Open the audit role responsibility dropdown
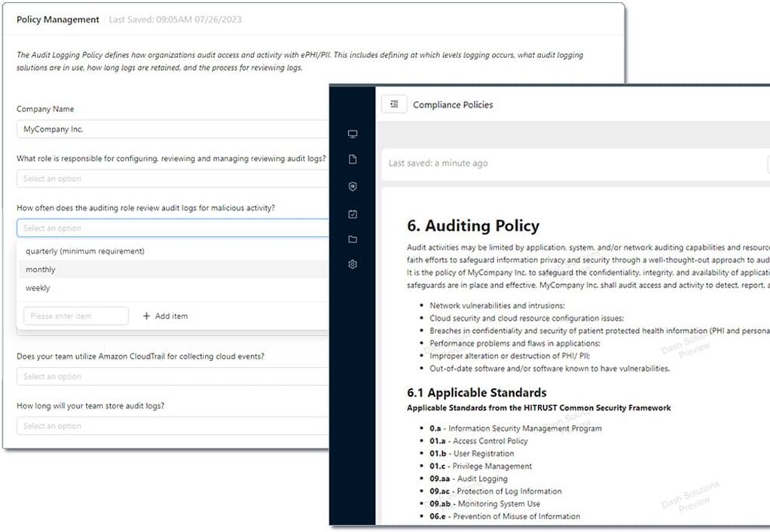Screen dimensions: 770x532 point(173,179)
